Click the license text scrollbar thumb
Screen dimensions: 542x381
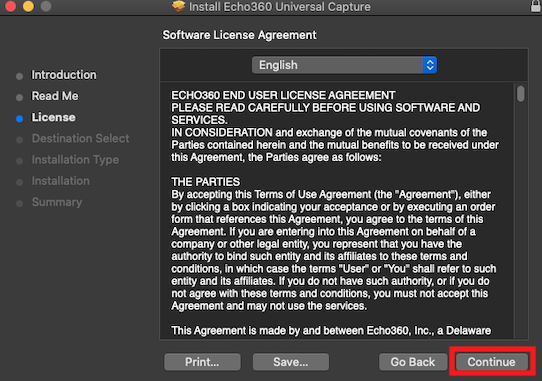521,94
